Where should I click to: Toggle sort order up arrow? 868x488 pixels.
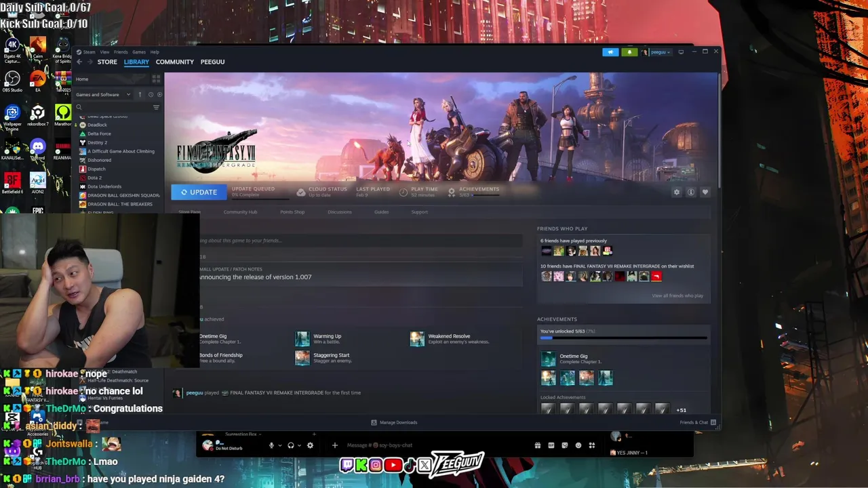pyautogui.click(x=140, y=94)
